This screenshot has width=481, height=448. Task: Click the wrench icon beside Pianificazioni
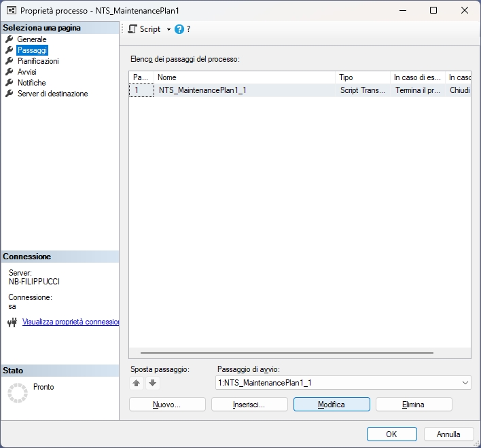click(x=10, y=60)
